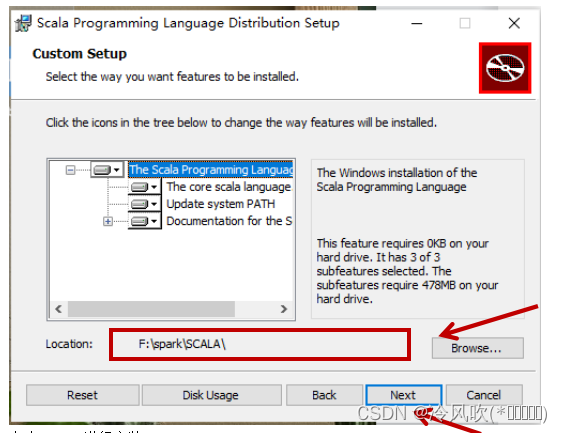Open install dropdown for Documentation feature

144,221
